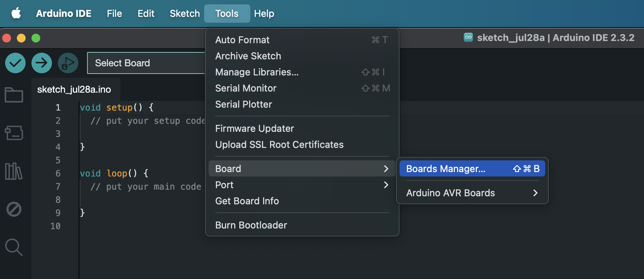Open the Sketch menu
Image resolution: width=644 pixels, height=279 pixels.
[x=185, y=14]
